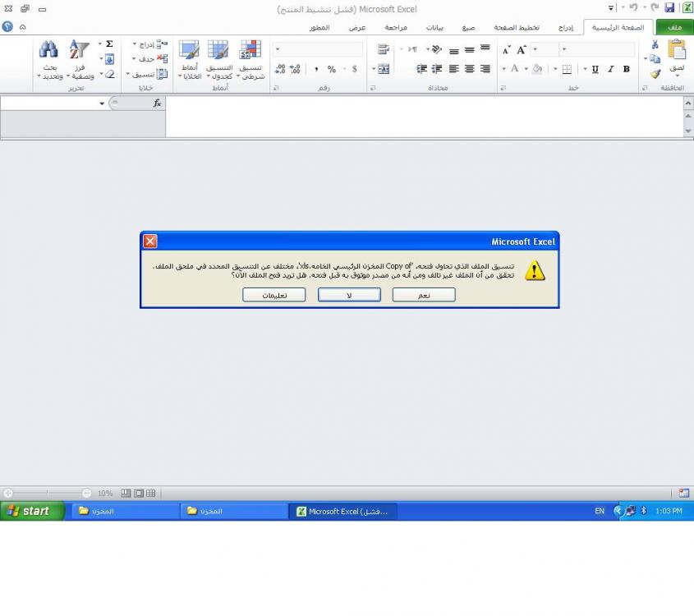The image size is (694, 616).
Task: Click the AutoSum sigma icon
Action: click(x=109, y=44)
